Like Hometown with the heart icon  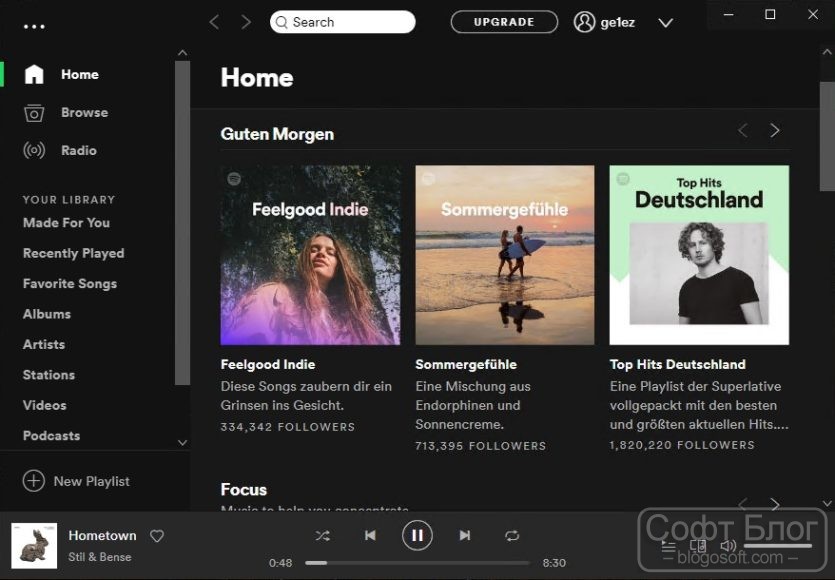point(157,536)
